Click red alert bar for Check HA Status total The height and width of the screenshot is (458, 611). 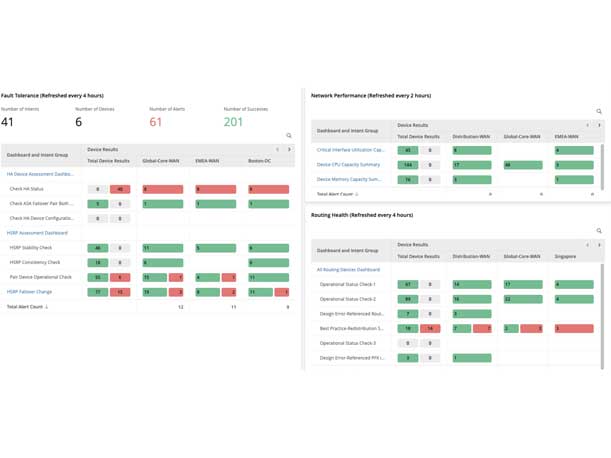(120, 189)
